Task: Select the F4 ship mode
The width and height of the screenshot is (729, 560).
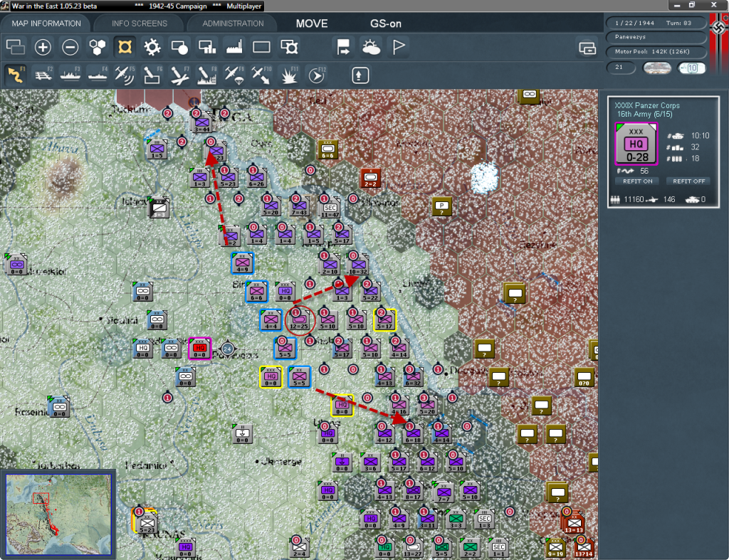Action: pyautogui.click(x=98, y=75)
